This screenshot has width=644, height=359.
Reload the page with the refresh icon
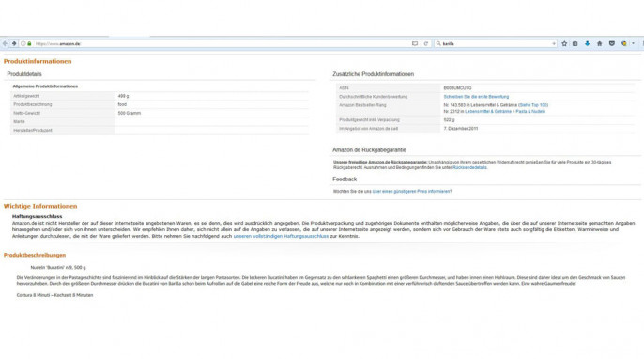(426, 43)
